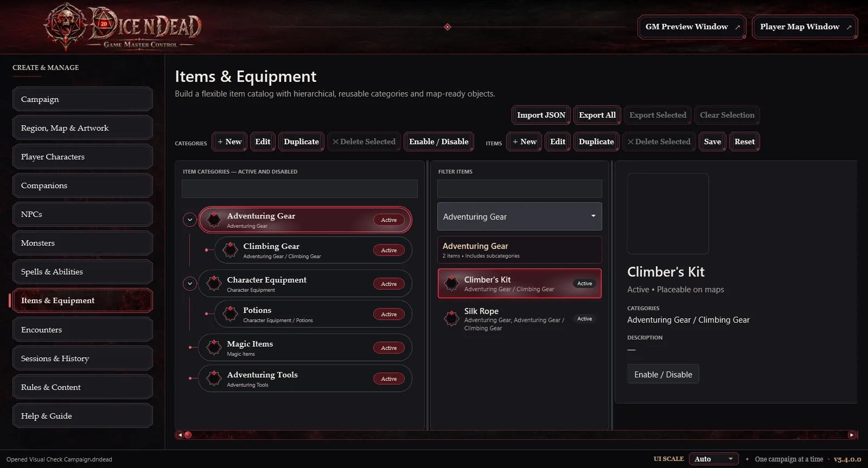
Task: Open the Monsters section
Action: point(82,243)
